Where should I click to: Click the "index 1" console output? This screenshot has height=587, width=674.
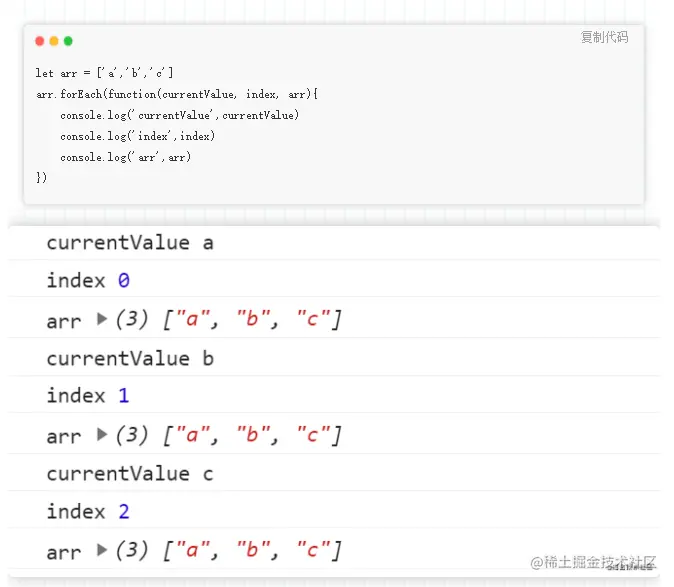pyautogui.click(x=88, y=396)
